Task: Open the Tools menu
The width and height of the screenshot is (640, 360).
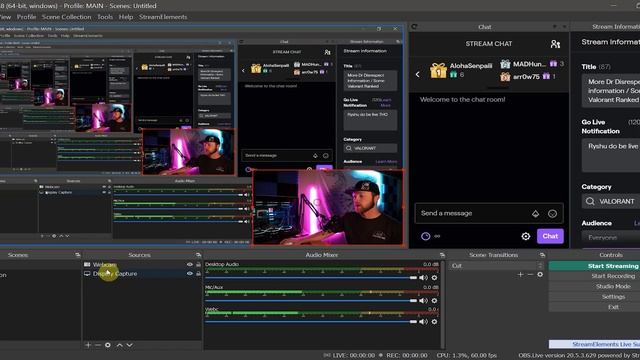Action: tap(105, 17)
